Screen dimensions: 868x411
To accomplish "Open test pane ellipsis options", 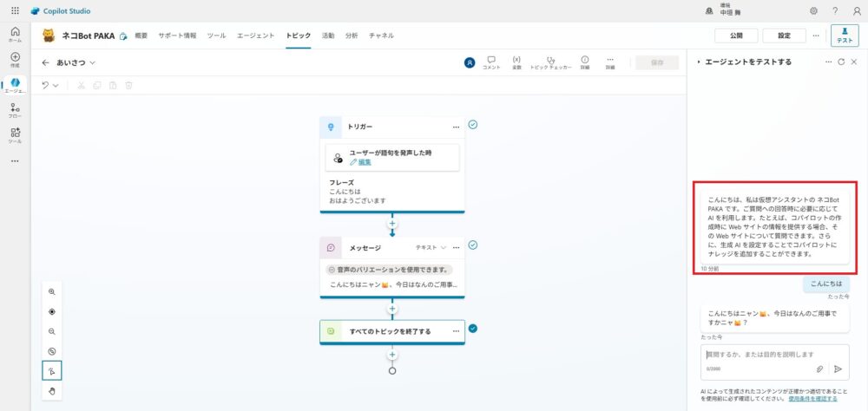I will pyautogui.click(x=829, y=62).
